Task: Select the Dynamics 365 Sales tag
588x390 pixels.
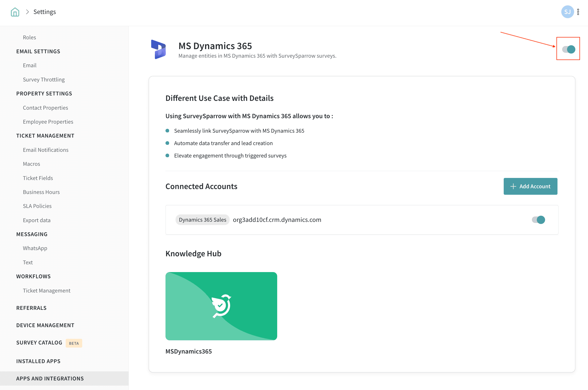Action: click(x=202, y=220)
